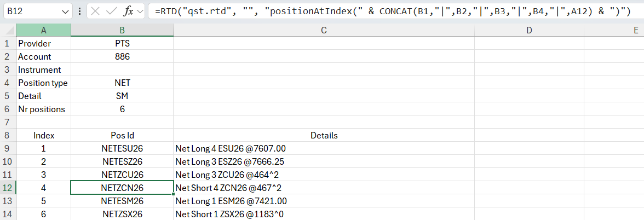Click cell B1 containing PTS
644x220 pixels.
point(122,43)
